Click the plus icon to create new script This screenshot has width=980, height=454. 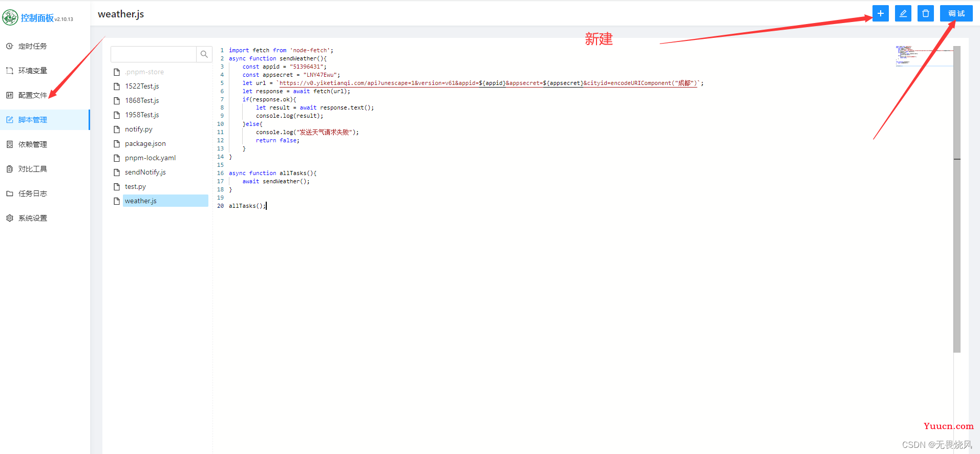[x=880, y=13]
